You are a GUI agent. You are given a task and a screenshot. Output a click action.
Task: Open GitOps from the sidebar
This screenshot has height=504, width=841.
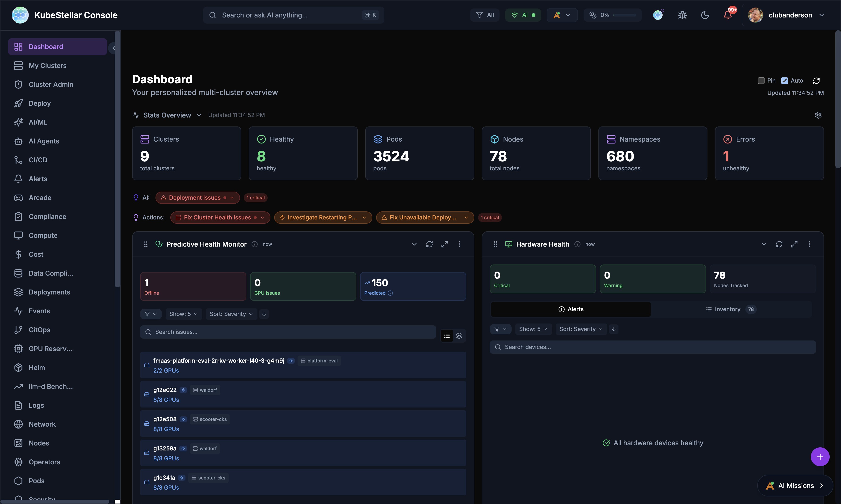40,329
